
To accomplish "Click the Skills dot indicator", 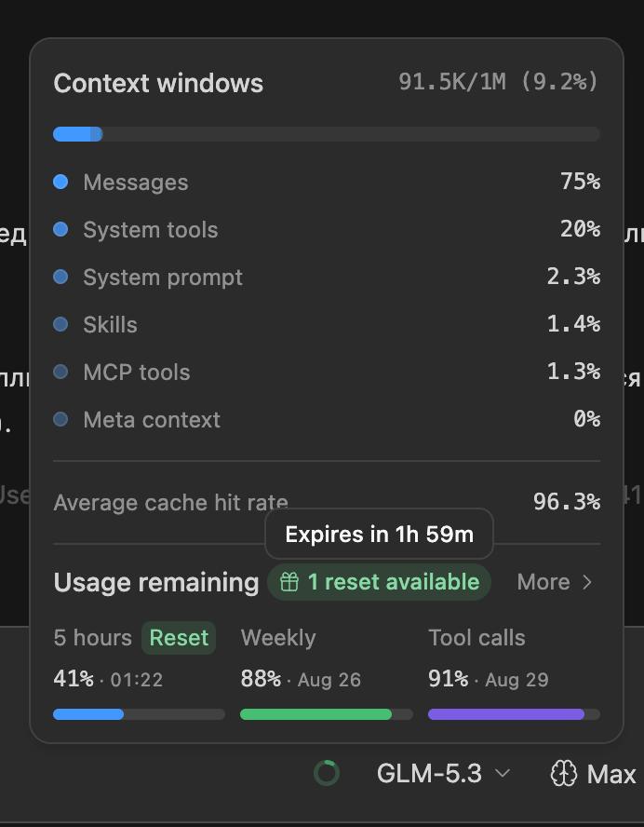I will (x=60, y=324).
